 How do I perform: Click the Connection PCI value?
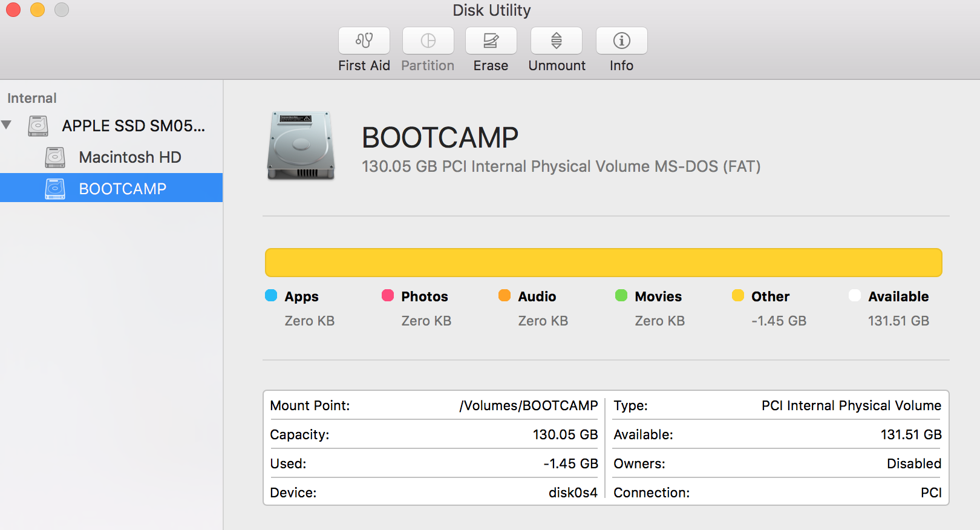931,492
